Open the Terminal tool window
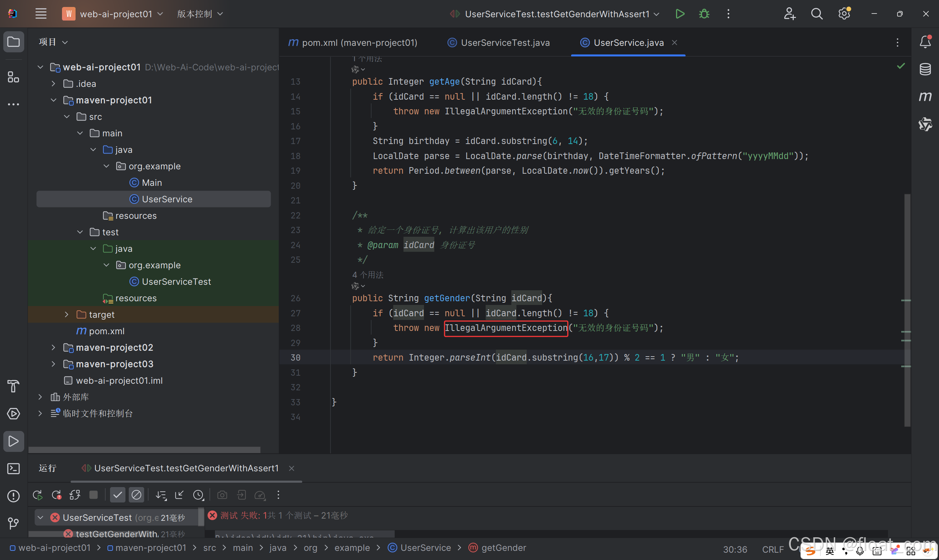 (x=14, y=469)
